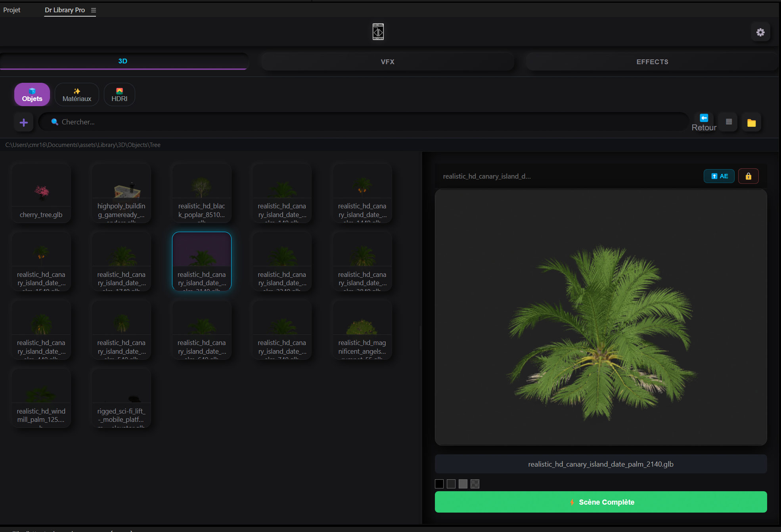Select the canary palm ending 1740.glb
The height and width of the screenshot is (532, 781).
click(x=121, y=262)
